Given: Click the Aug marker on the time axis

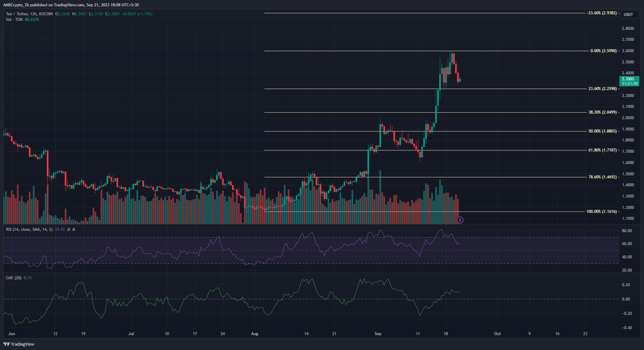Looking at the screenshot, I should (255, 334).
